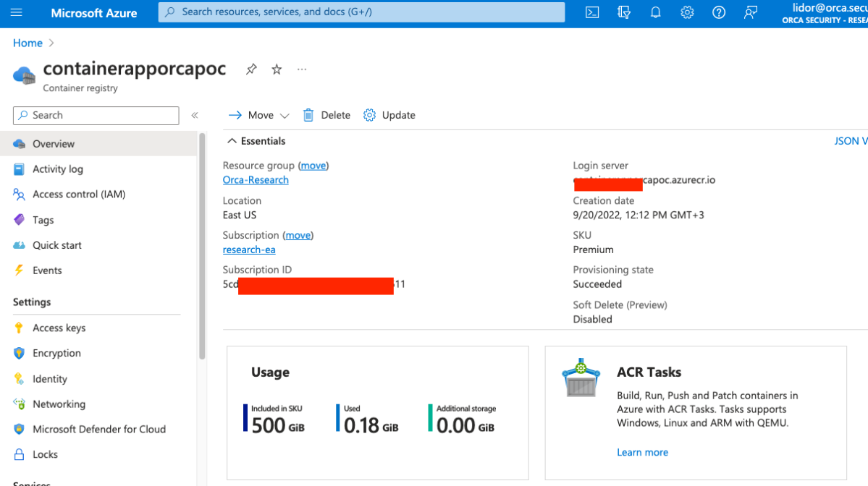
Task: Go to Home via breadcrumb link
Action: pyautogui.click(x=28, y=43)
